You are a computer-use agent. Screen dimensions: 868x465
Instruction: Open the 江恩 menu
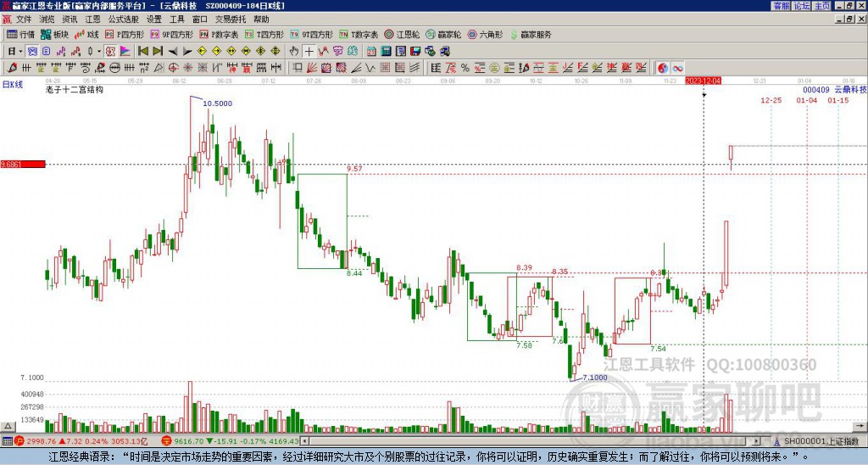pyautogui.click(x=92, y=20)
